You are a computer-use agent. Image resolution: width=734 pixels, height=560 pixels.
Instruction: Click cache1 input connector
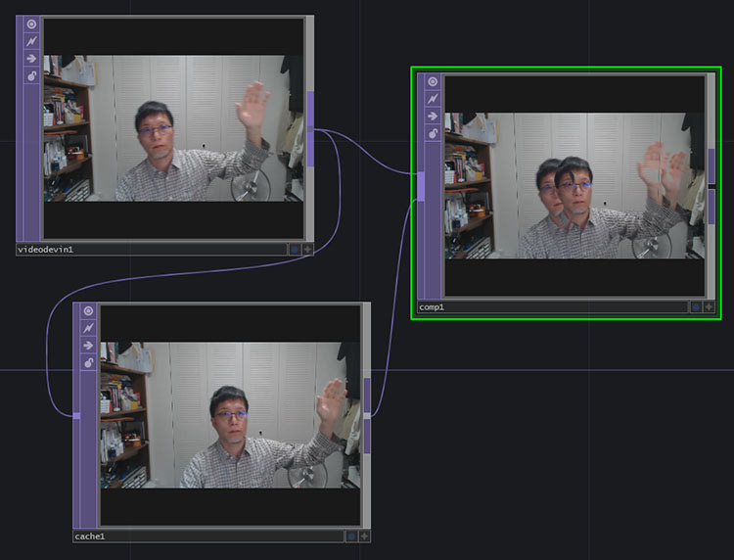pyautogui.click(x=76, y=416)
